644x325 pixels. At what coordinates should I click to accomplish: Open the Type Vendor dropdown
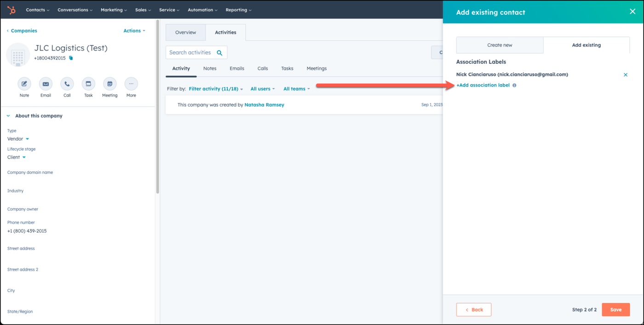[18, 139]
